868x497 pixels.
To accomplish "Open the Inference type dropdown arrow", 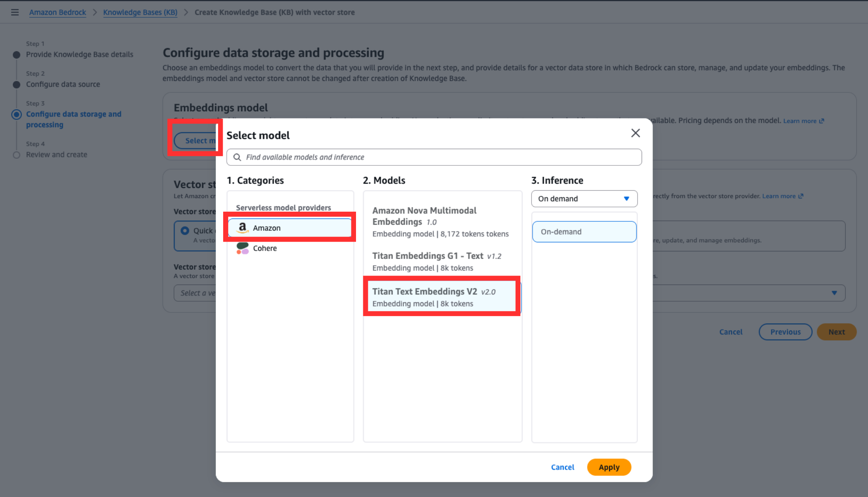I will (x=626, y=199).
